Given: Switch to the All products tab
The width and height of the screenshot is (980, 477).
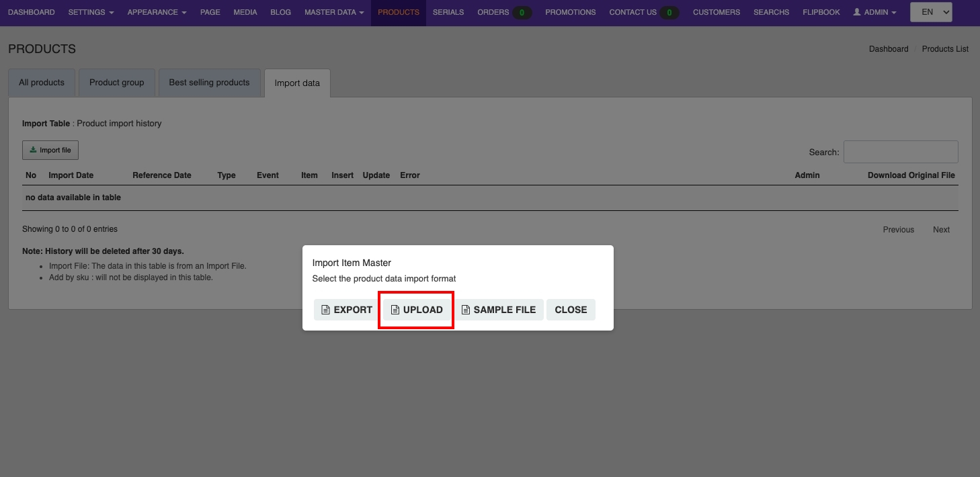Looking at the screenshot, I should pyautogui.click(x=42, y=83).
